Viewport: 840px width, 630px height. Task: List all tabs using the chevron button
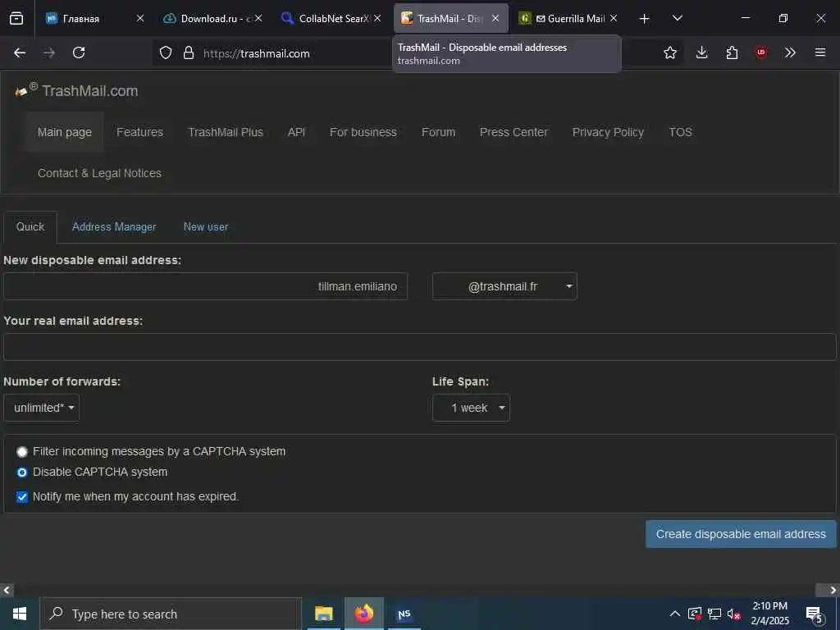(x=677, y=18)
